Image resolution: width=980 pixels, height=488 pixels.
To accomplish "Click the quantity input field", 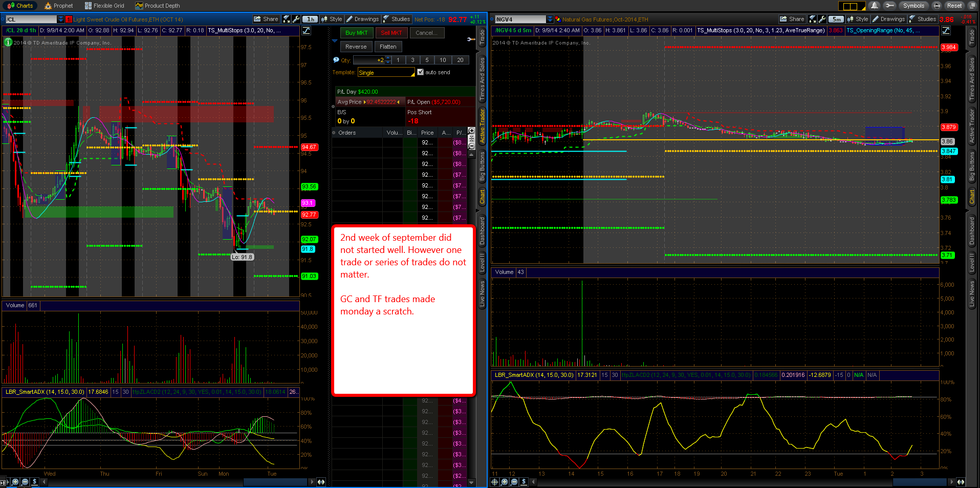I will tap(368, 60).
